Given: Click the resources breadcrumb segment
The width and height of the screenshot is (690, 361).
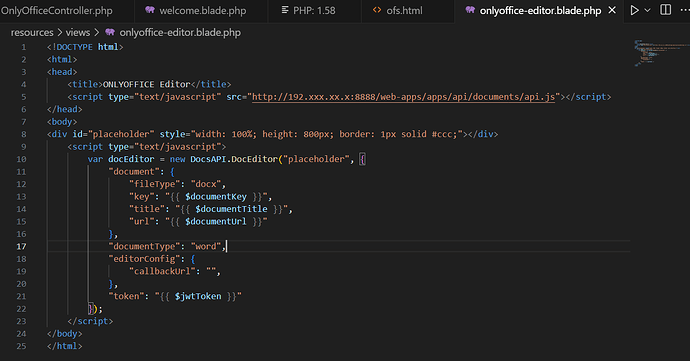Looking at the screenshot, I should tap(32, 33).
